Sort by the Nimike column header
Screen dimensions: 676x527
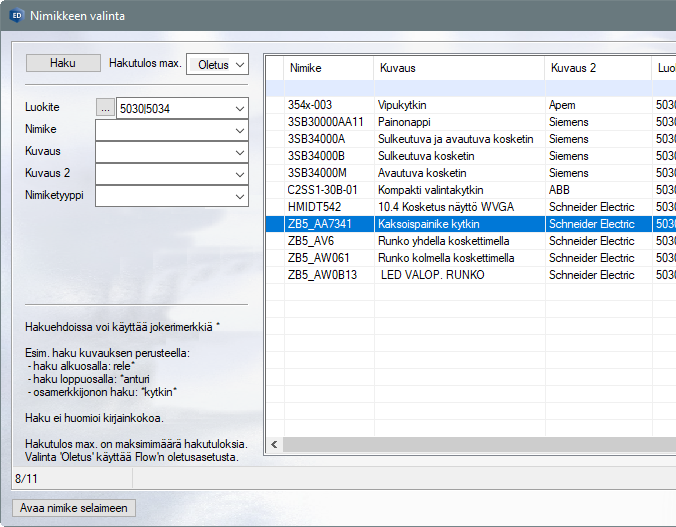[x=327, y=68]
